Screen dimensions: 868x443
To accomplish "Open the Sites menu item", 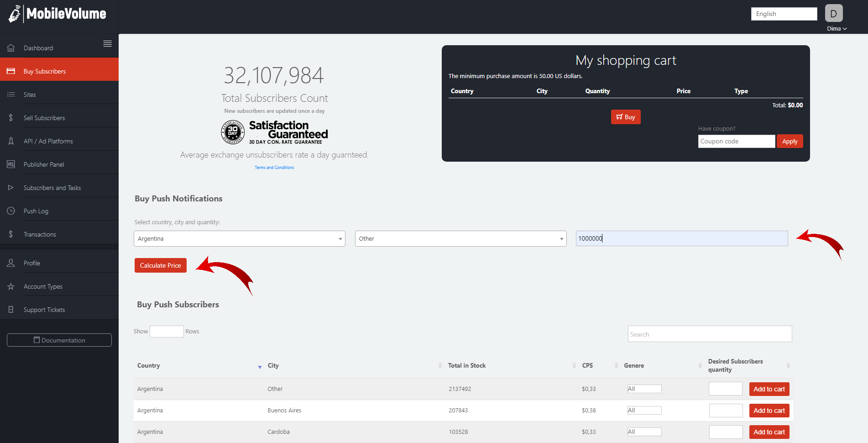I will click(30, 95).
